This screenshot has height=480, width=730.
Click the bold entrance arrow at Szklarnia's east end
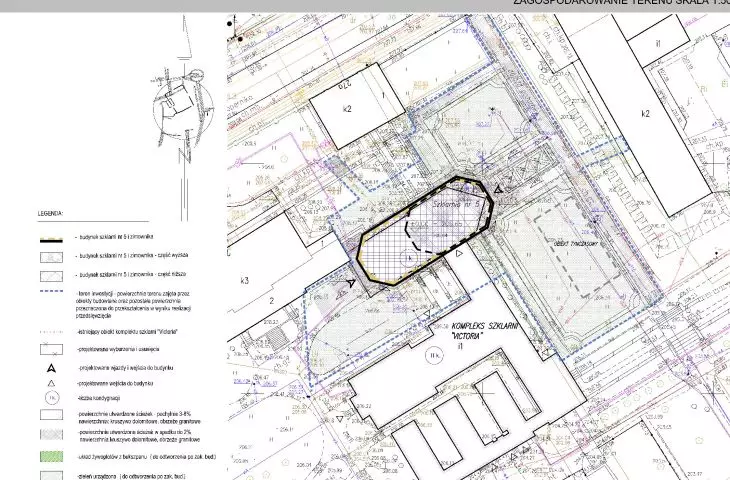pyautogui.click(x=498, y=189)
